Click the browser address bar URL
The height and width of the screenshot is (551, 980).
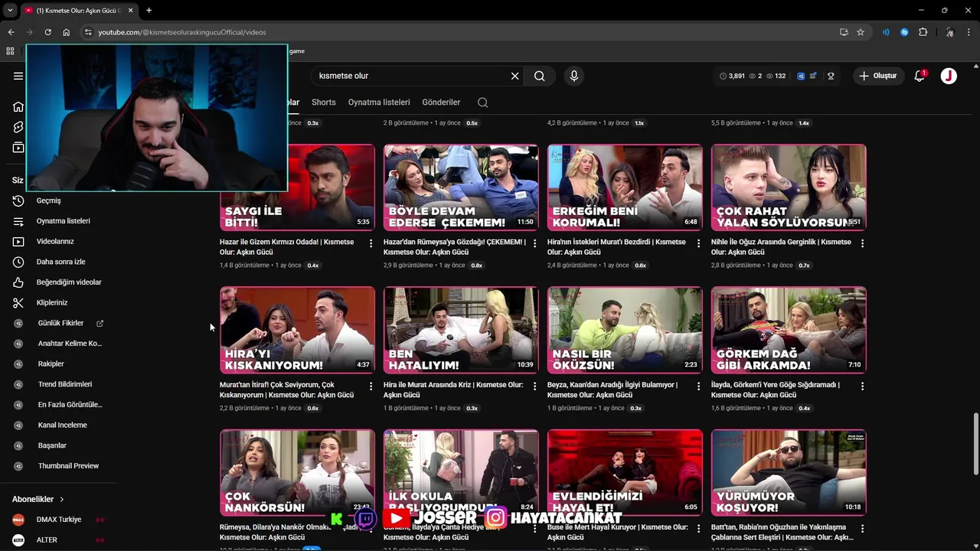(x=182, y=32)
